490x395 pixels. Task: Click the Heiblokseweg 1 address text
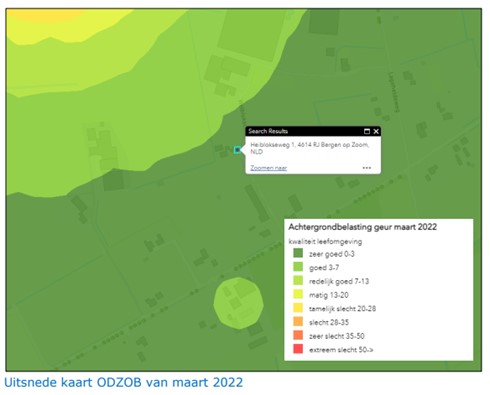[310, 148]
